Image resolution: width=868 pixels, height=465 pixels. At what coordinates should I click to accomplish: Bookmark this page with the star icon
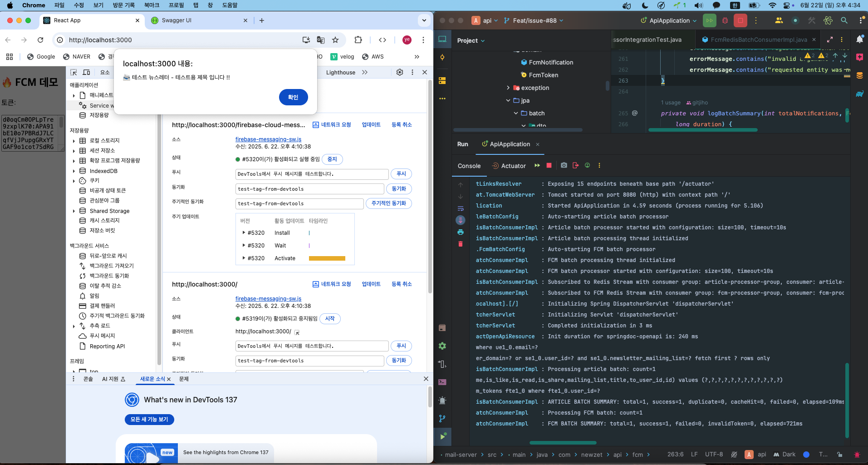335,40
